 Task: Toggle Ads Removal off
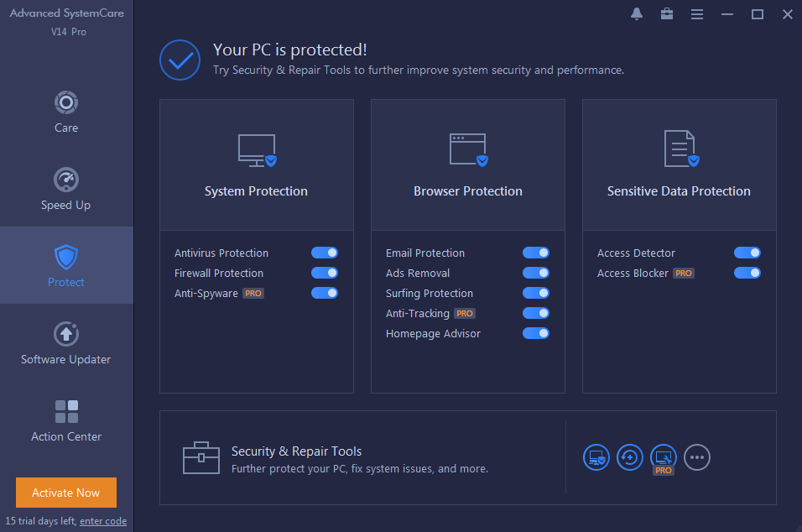pyautogui.click(x=535, y=273)
